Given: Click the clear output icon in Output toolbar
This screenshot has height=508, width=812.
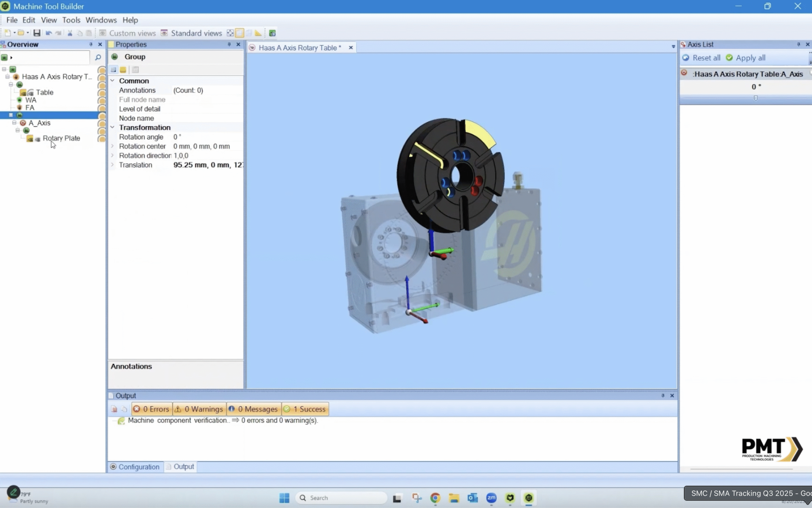Looking at the screenshot, I should 114,409.
